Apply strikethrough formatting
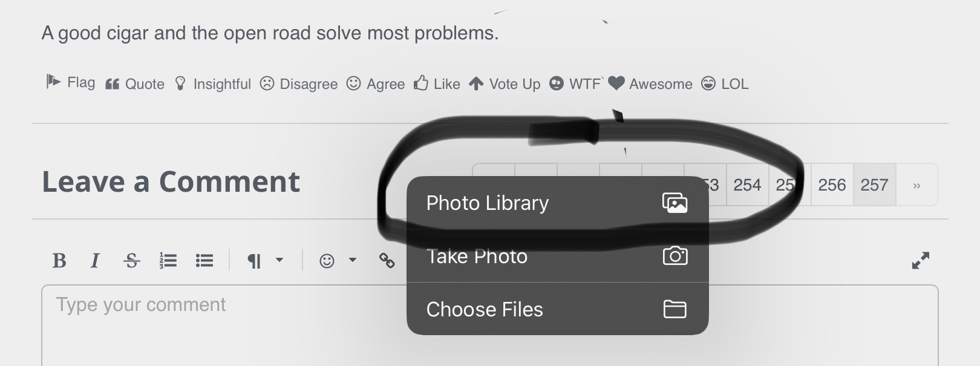The width and height of the screenshot is (980, 366). pyautogui.click(x=131, y=261)
